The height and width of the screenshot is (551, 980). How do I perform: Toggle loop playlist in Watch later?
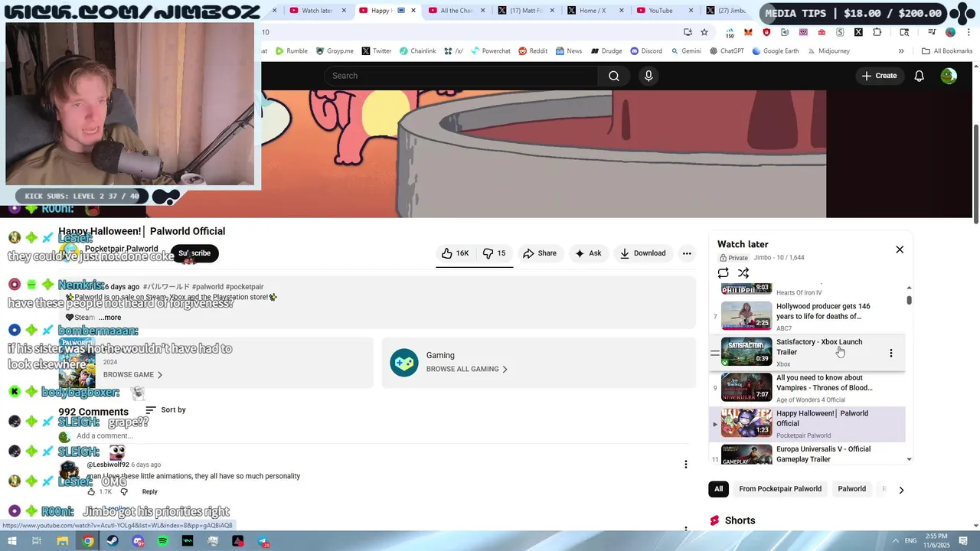pos(724,273)
